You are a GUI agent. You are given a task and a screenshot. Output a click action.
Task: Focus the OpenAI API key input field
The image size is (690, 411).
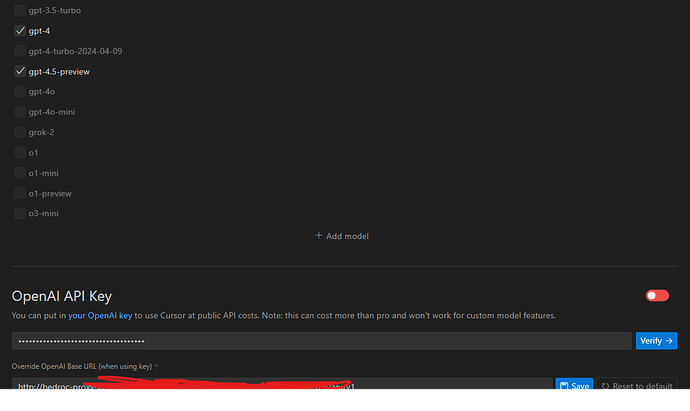pos(322,341)
